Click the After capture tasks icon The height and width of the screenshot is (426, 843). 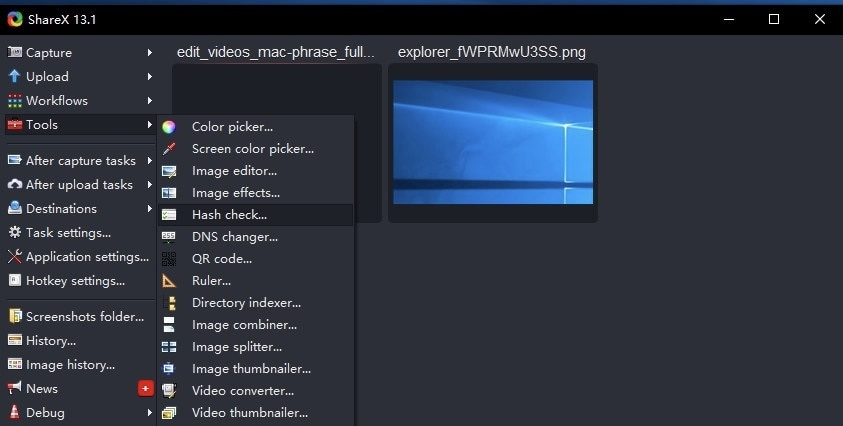point(15,160)
